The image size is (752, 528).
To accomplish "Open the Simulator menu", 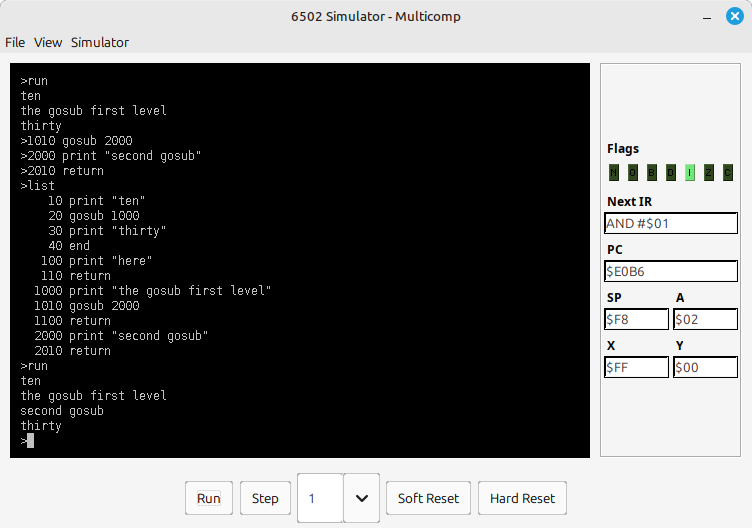I will point(99,42).
